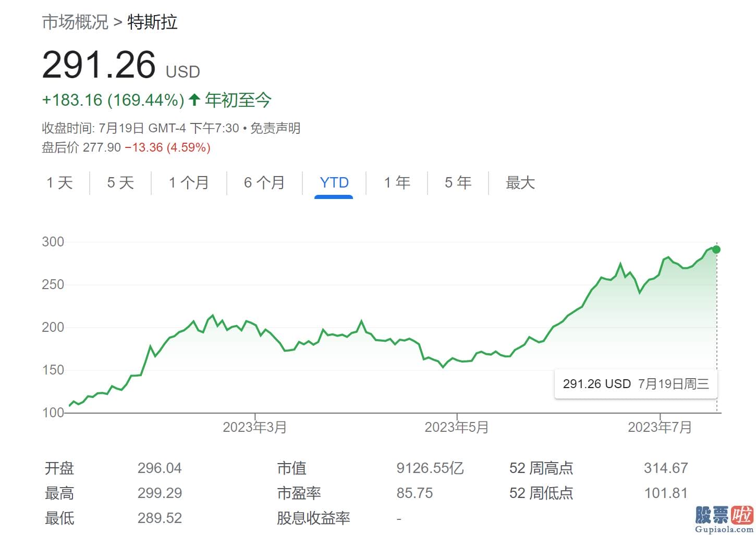
Task: Click the 特斯拉 breadcrumb title
Action: point(152,22)
